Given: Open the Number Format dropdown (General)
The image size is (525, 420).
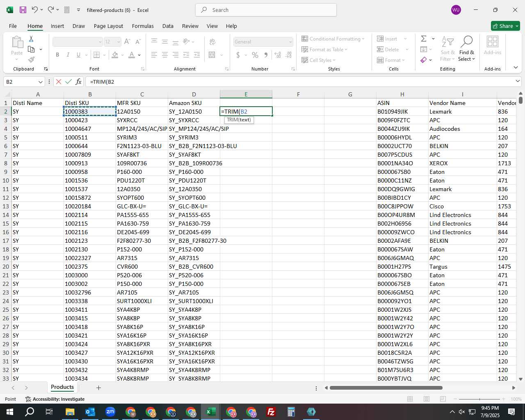Looking at the screenshot, I should point(290,42).
